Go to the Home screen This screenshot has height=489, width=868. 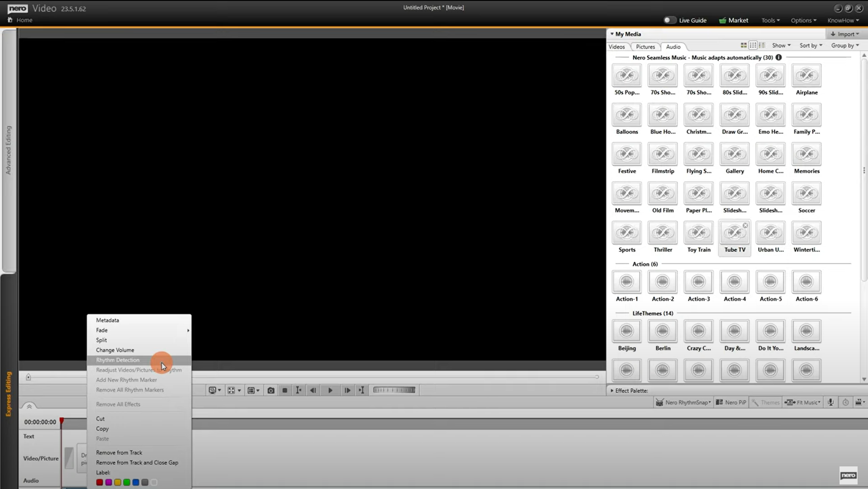[20, 20]
